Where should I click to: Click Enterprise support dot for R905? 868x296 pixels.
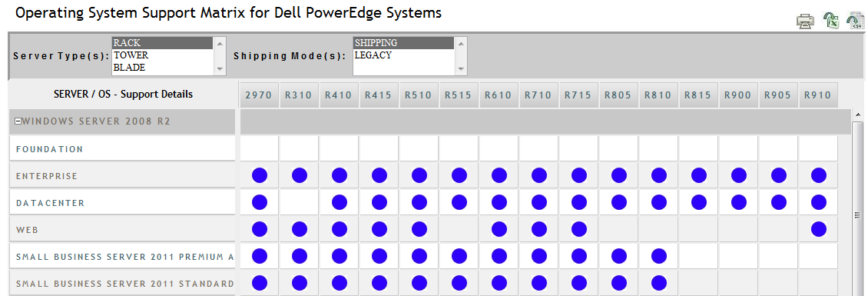[778, 176]
